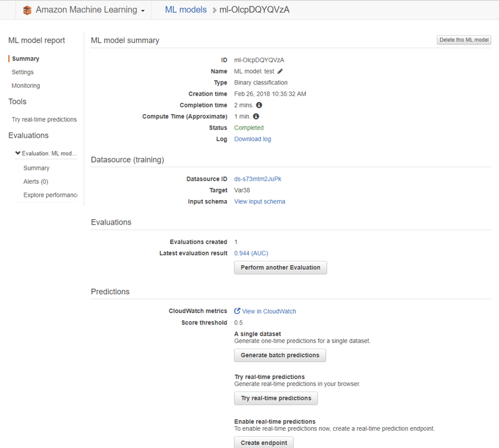Select the Binary classification type text
Image resolution: width=499 pixels, height=448 pixels.
pos(261,83)
